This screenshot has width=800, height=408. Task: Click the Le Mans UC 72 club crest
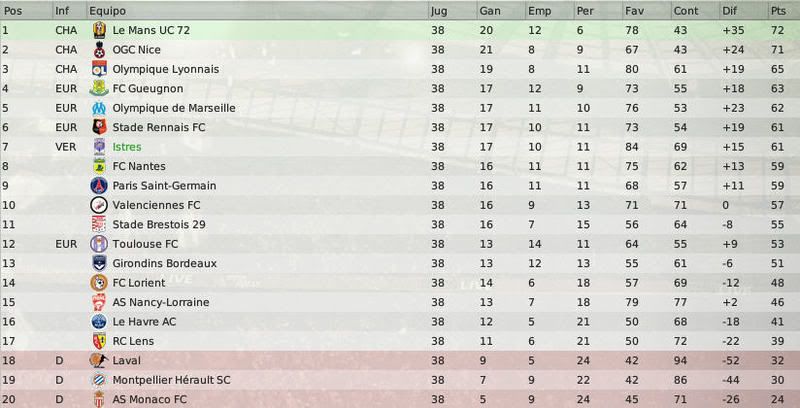tap(99, 30)
